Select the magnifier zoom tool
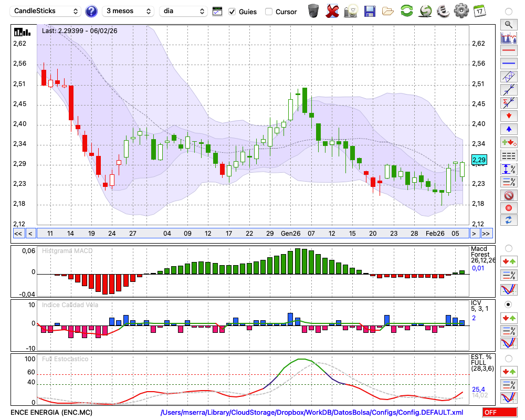The image size is (525, 420). (x=509, y=25)
